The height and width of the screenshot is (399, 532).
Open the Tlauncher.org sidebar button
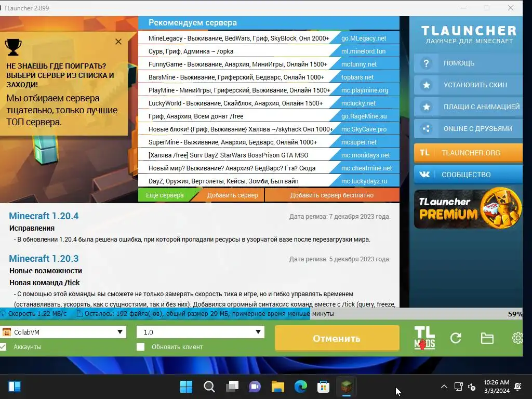point(468,153)
